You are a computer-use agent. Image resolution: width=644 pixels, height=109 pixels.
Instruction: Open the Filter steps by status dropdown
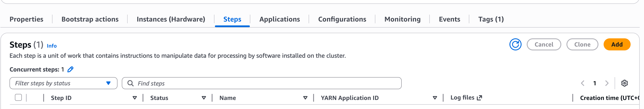(63, 83)
